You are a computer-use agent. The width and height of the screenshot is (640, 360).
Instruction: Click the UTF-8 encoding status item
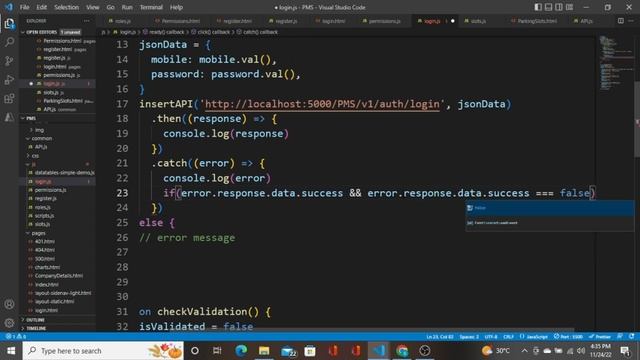pos(491,337)
